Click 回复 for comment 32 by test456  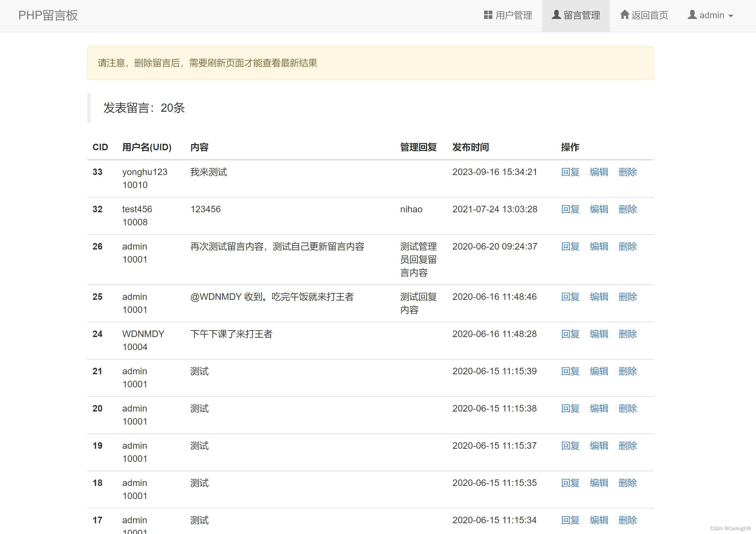pos(570,209)
